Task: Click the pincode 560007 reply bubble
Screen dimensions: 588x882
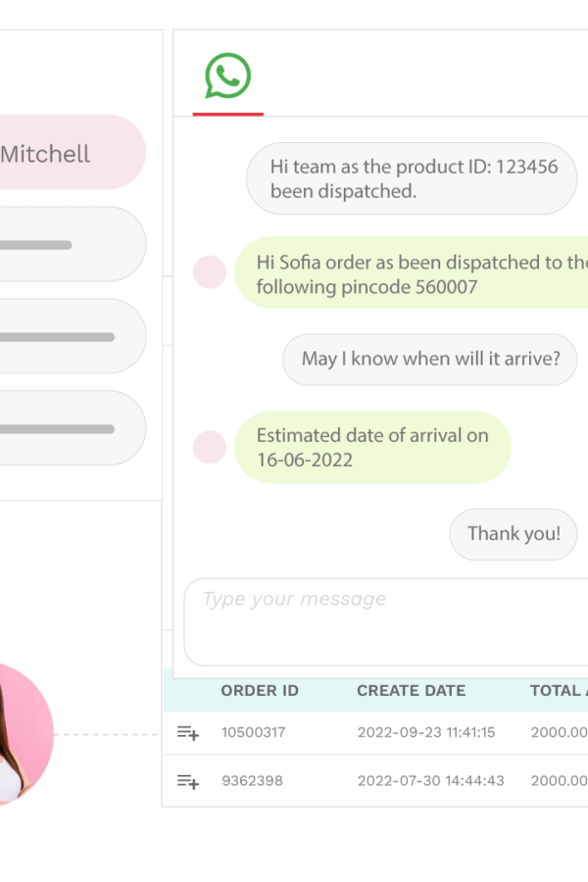Action: tap(412, 272)
